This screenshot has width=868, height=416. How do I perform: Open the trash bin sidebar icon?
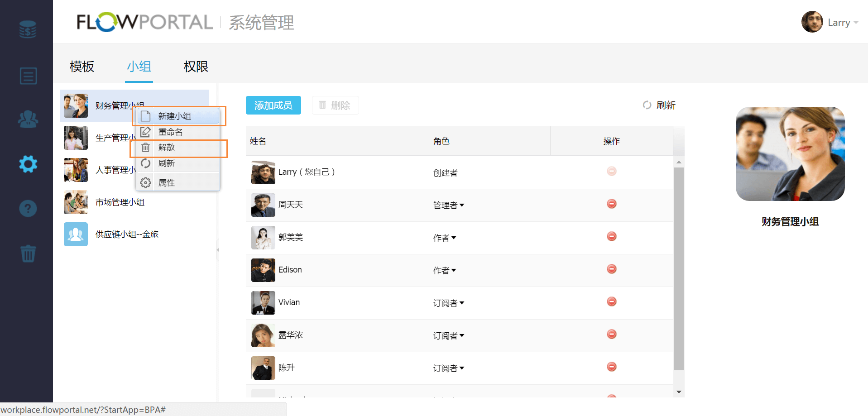(28, 253)
